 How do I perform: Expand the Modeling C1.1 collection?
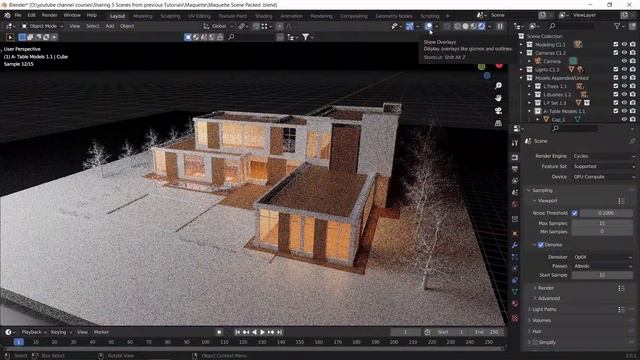pos(521,44)
